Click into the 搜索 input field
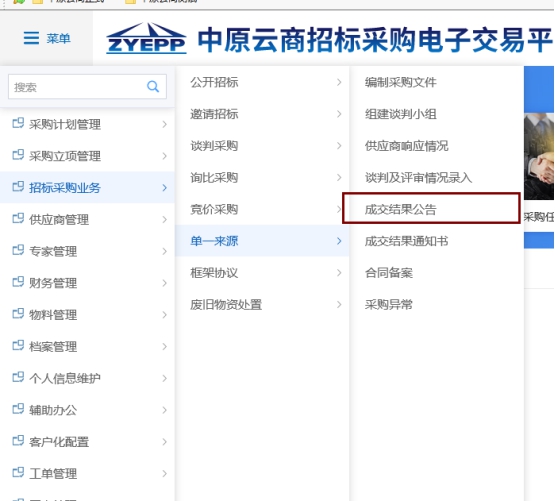Image resolution: width=555 pixels, height=501 pixels. [77, 86]
